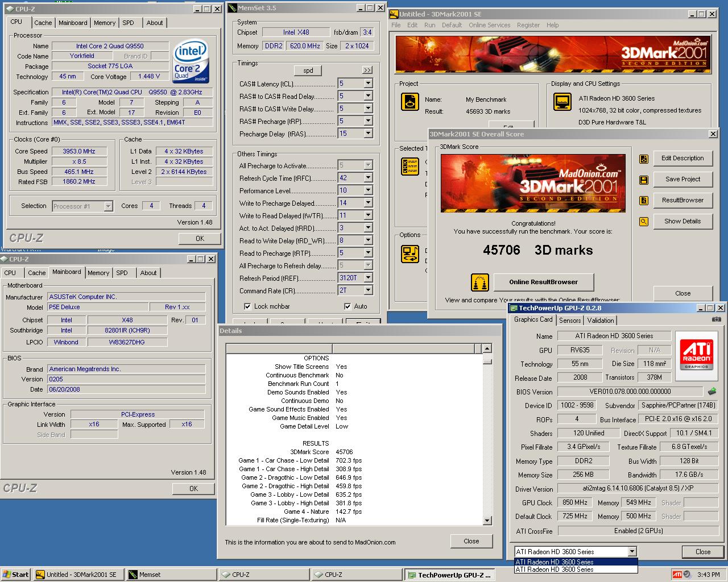Image resolution: width=728 pixels, height=582 pixels.
Task: Click the Show Details button
Action: [x=683, y=221]
